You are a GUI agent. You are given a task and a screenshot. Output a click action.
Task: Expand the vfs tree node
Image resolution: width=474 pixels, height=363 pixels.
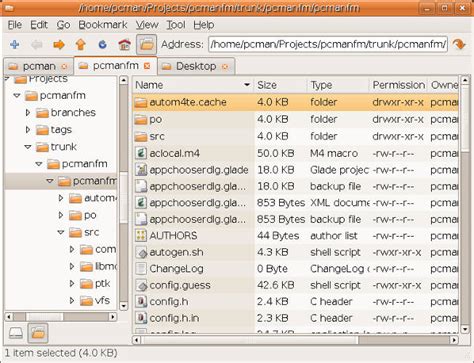[72, 301]
